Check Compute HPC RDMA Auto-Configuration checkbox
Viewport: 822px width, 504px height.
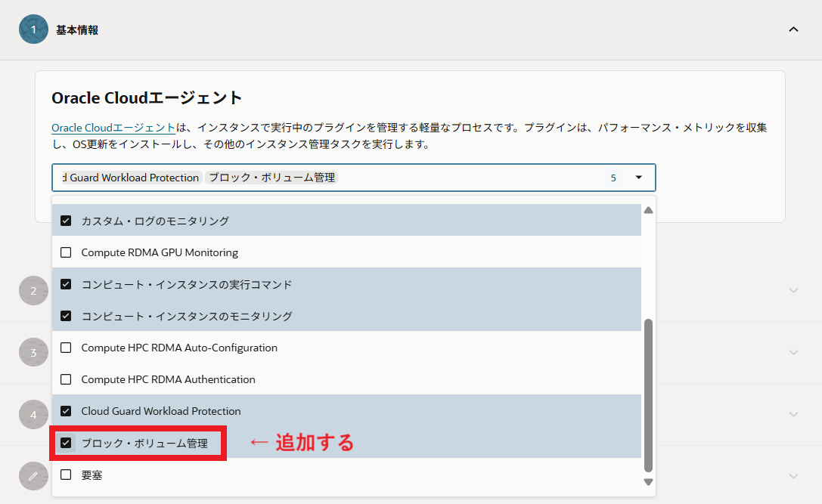click(66, 348)
